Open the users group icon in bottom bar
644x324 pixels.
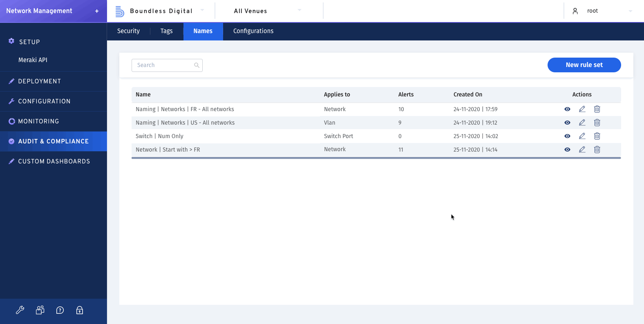40,310
